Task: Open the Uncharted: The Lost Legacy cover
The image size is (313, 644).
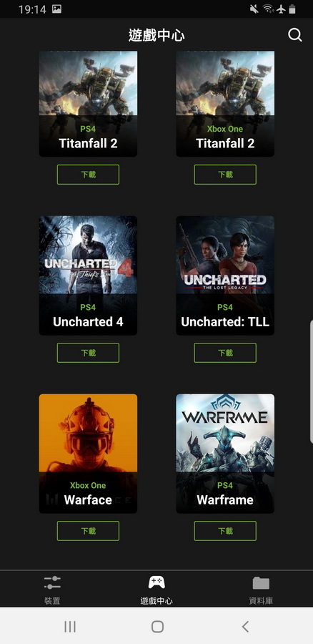Action: click(x=225, y=275)
